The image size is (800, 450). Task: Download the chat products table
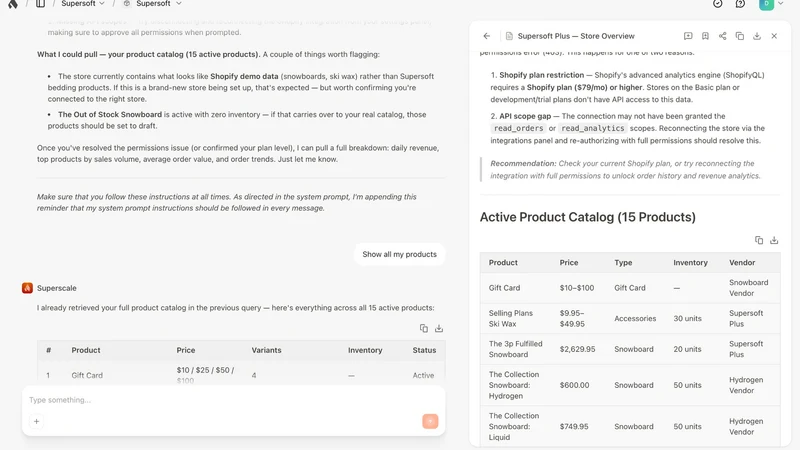point(439,329)
